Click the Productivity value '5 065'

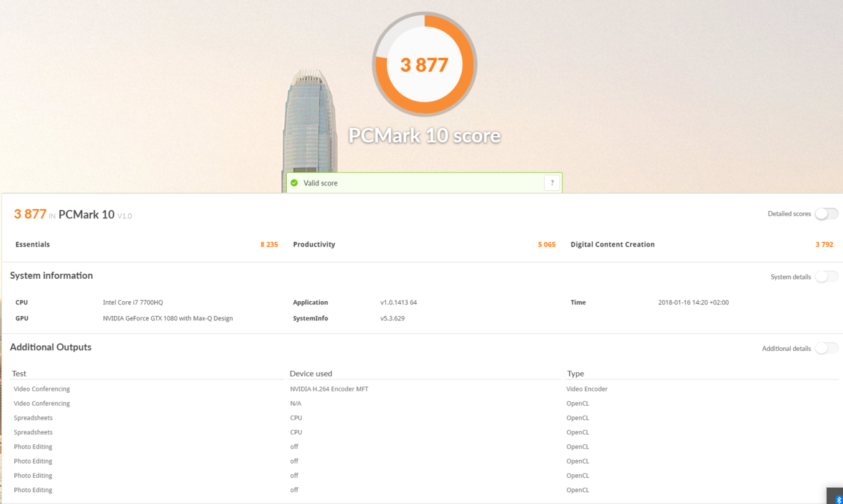(x=547, y=245)
